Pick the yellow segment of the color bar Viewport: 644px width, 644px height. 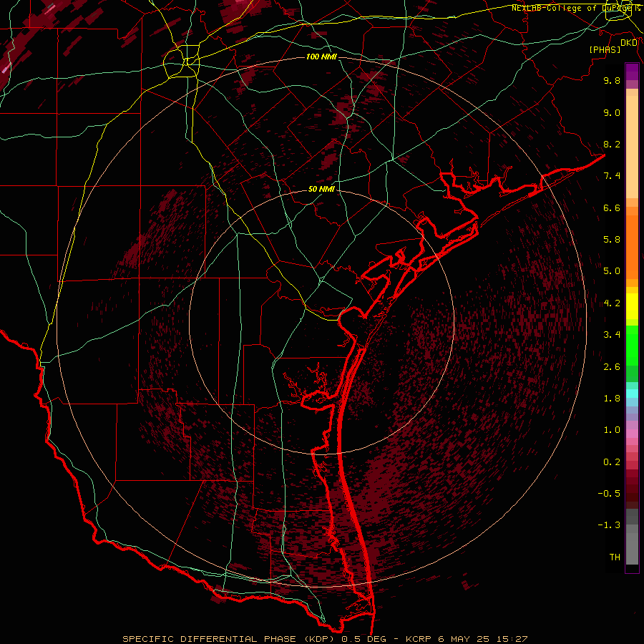point(632,306)
